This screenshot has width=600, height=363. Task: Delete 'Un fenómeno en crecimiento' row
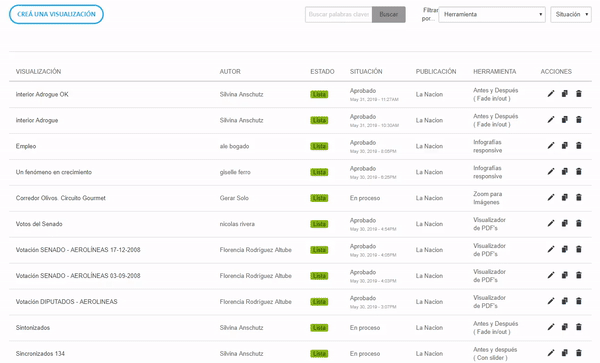pyautogui.click(x=579, y=172)
